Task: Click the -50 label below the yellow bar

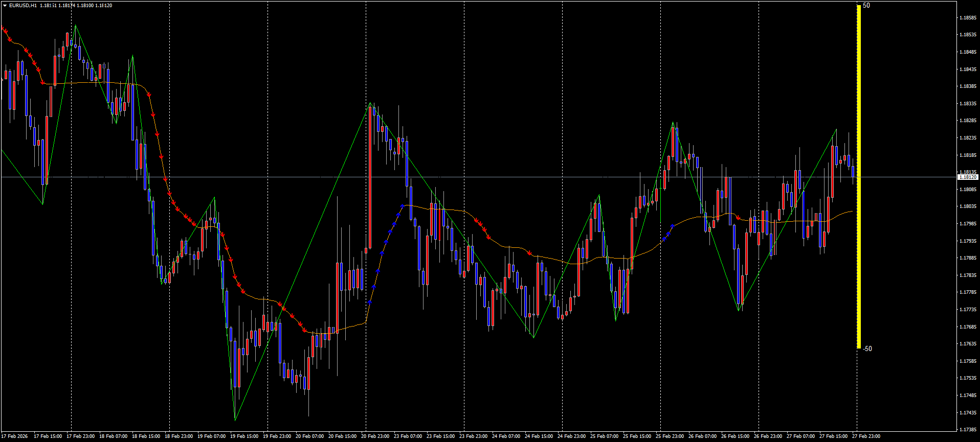Action: 867,349
